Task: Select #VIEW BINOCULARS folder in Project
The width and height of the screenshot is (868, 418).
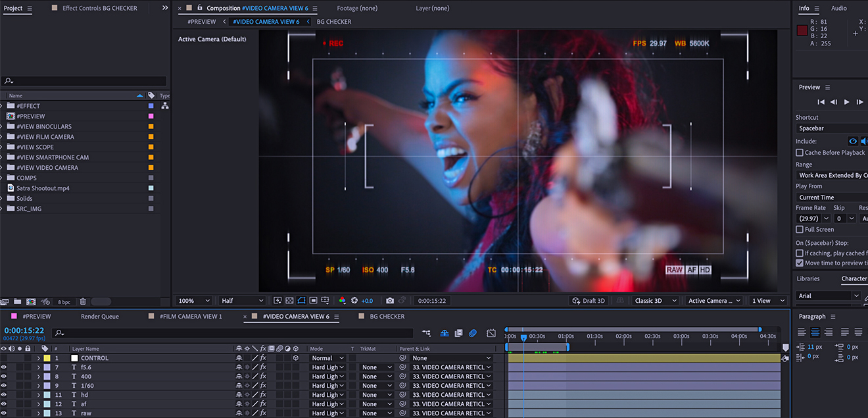Action: tap(44, 126)
